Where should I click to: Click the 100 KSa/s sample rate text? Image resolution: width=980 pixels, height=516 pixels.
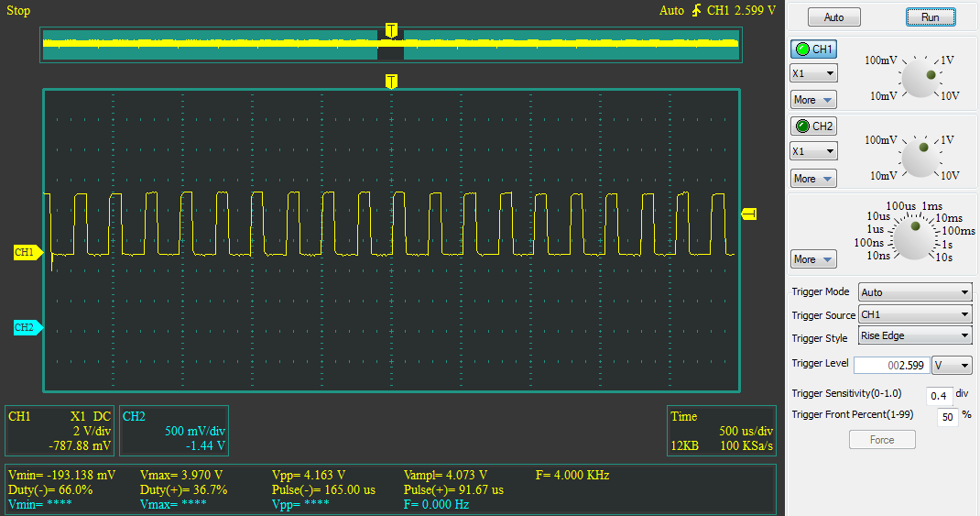(x=746, y=446)
